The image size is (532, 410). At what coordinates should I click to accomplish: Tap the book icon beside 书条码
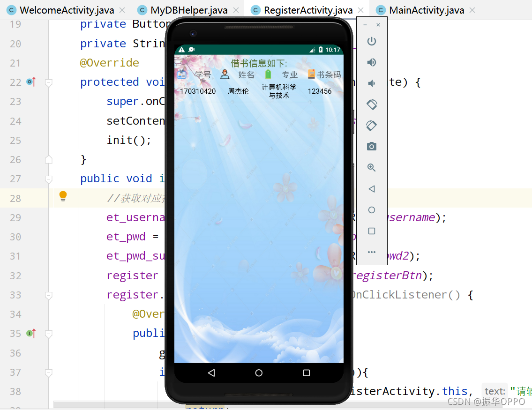coord(311,74)
